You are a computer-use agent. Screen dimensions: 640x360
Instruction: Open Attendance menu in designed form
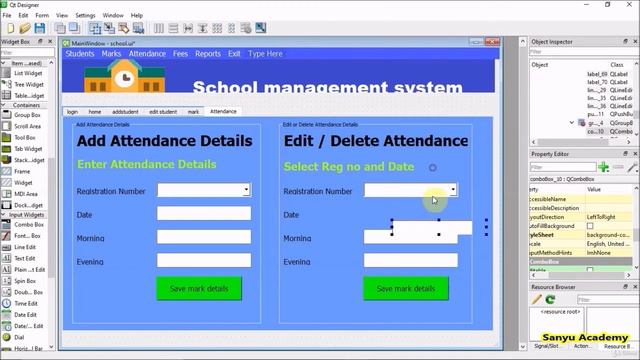[x=147, y=53]
